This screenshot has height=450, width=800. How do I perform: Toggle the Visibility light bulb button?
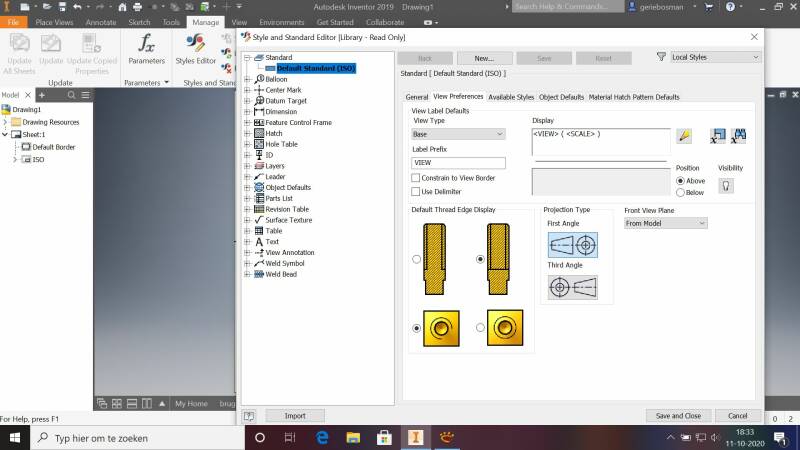click(x=727, y=185)
